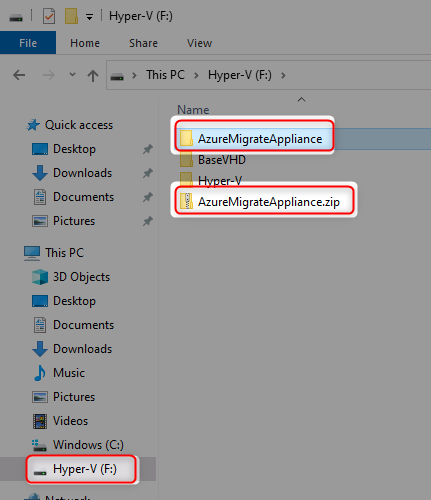Open pinned Pictures under Quick access
431x500 pixels.
[x=74, y=221]
